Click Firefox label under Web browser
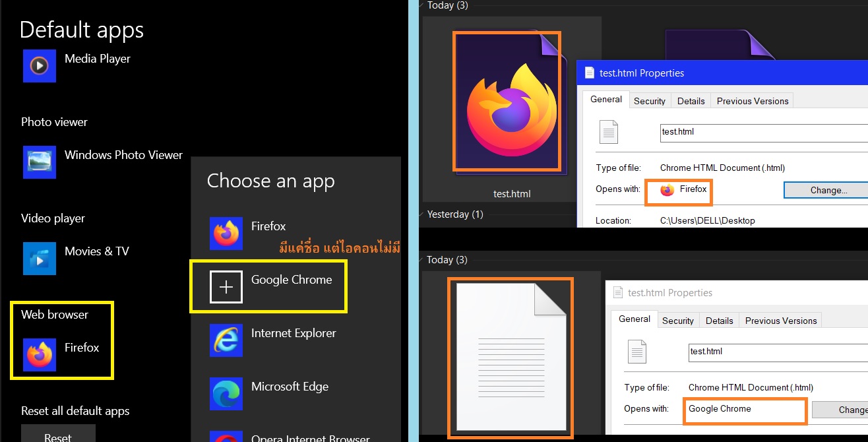 tap(82, 348)
